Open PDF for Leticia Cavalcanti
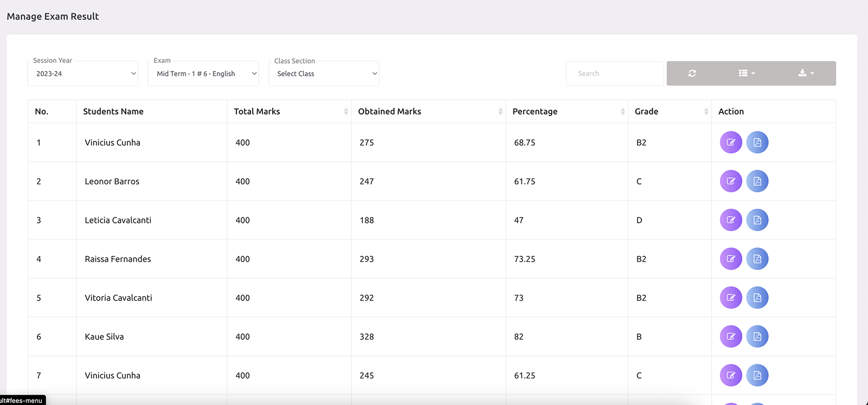 [x=757, y=220]
